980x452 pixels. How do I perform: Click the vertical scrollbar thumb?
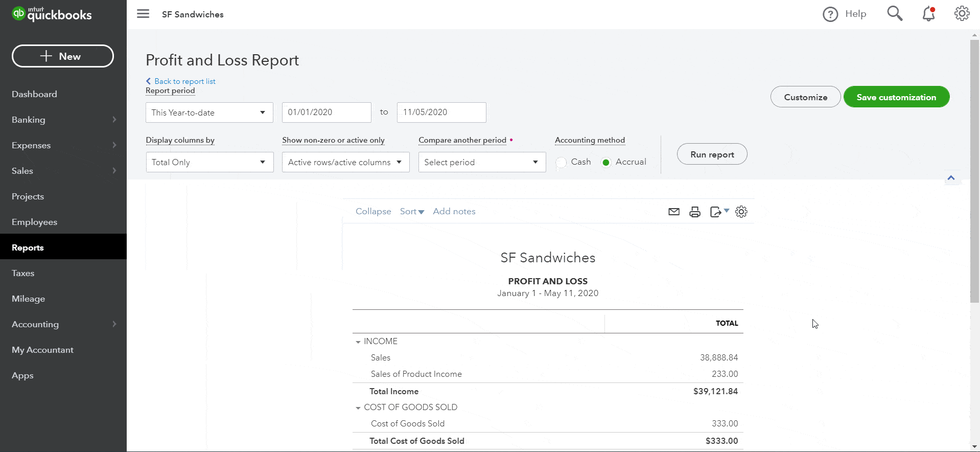(974, 171)
